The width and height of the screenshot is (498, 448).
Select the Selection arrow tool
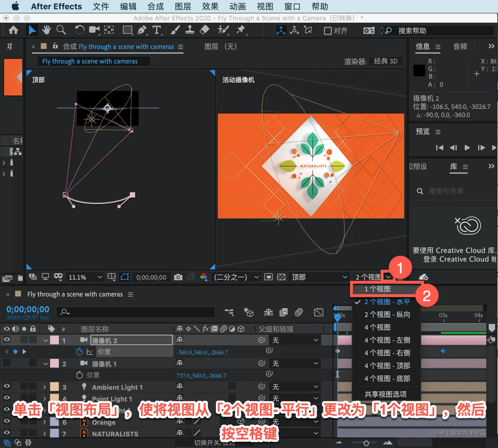click(x=32, y=30)
